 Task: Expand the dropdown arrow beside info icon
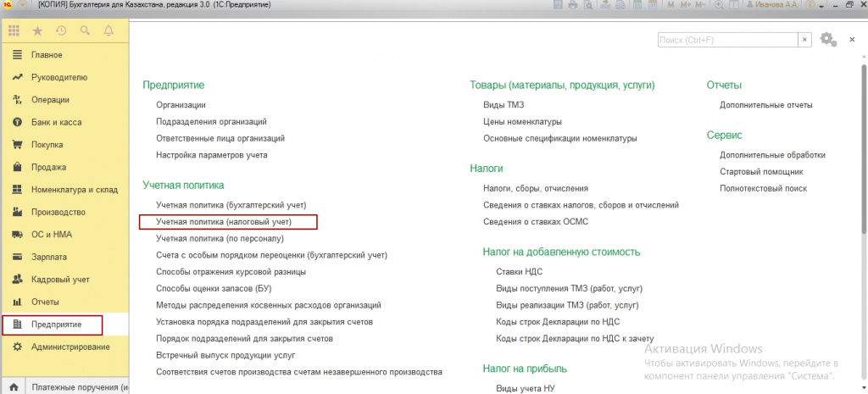coord(822,5)
